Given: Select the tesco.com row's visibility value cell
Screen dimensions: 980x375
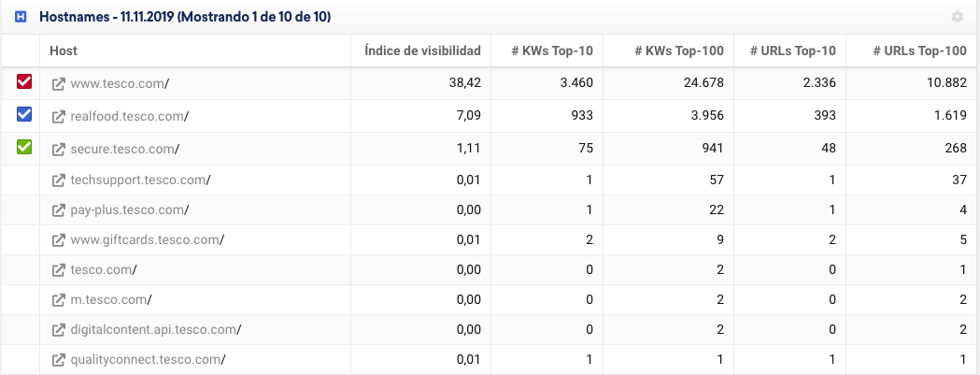Looking at the screenshot, I should (x=420, y=270).
